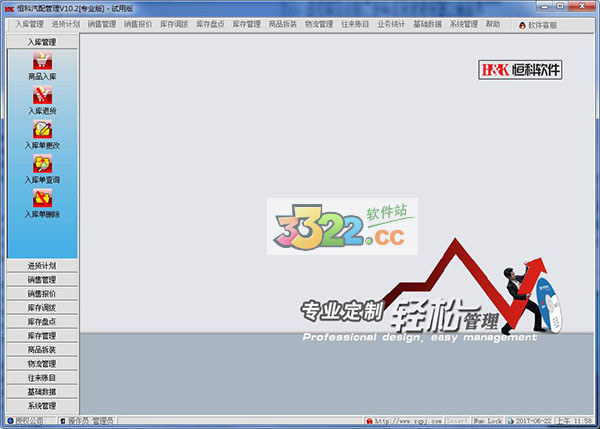Expand the 库存盘点 sidebar panel

tap(42, 321)
